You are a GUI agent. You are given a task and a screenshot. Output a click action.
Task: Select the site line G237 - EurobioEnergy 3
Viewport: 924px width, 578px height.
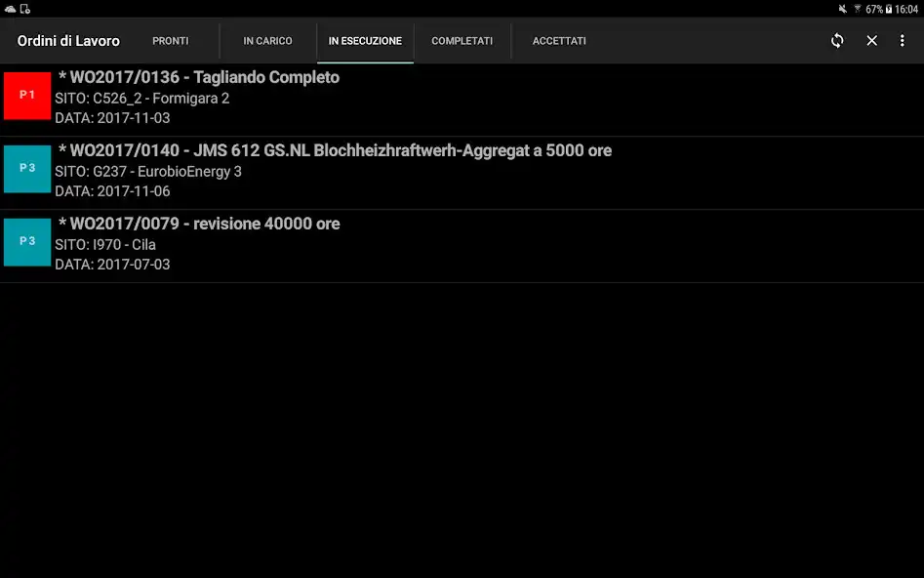point(148,172)
